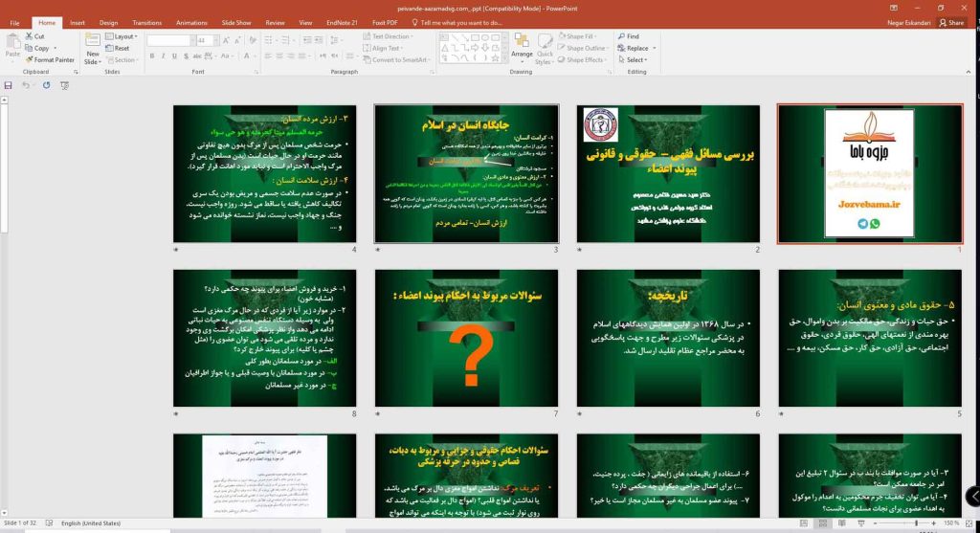Click the Redo/Repeat circular arrow
This screenshot has height=533, width=980.
(46, 85)
